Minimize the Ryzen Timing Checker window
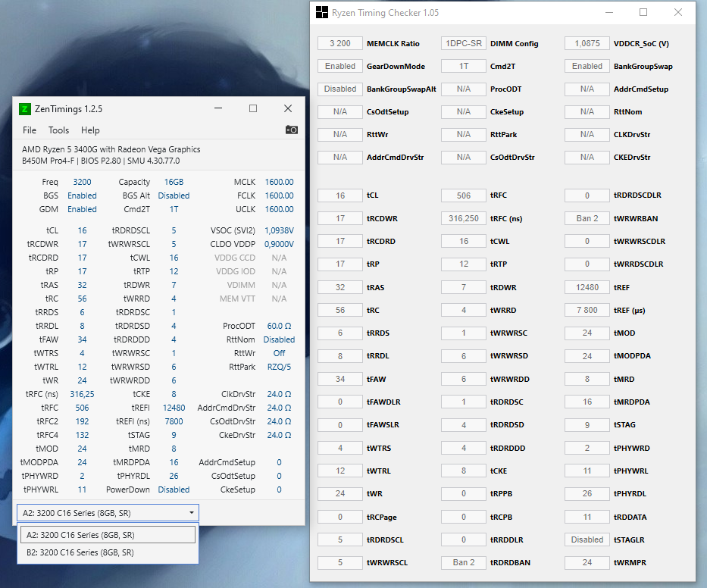Screen dimensions: 707x588 tap(609, 13)
